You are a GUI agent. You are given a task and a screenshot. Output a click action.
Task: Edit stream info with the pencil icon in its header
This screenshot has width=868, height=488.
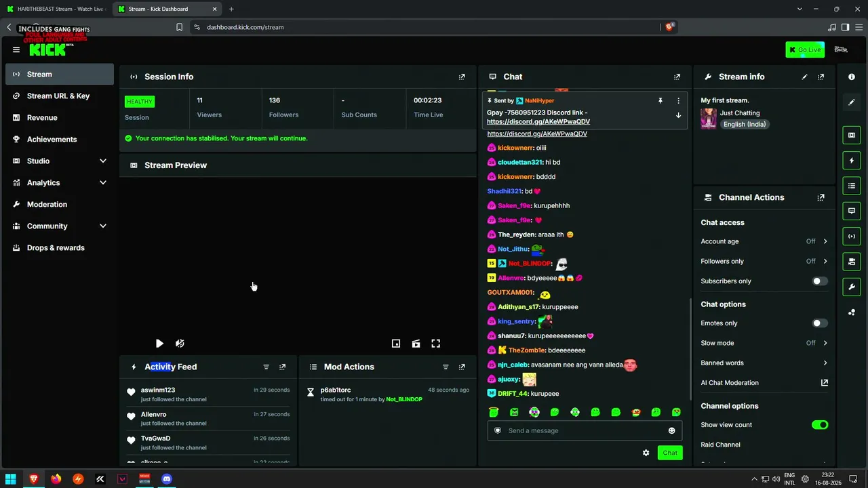[804, 77]
